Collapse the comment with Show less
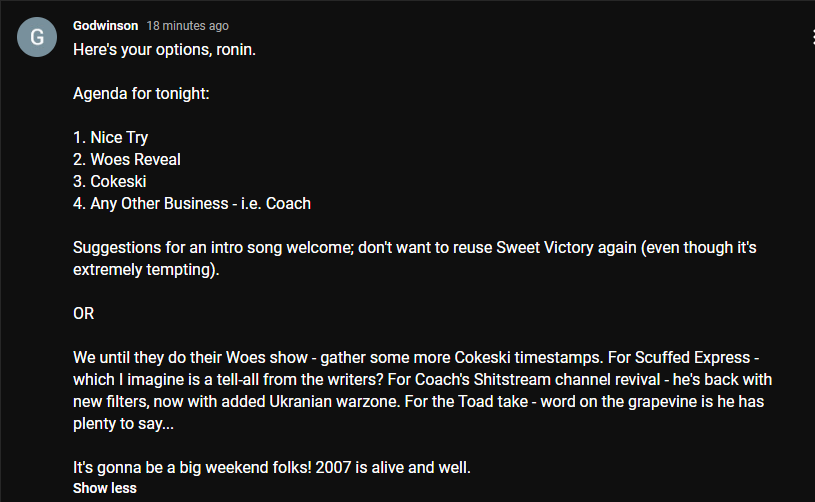The image size is (815, 502). point(104,488)
